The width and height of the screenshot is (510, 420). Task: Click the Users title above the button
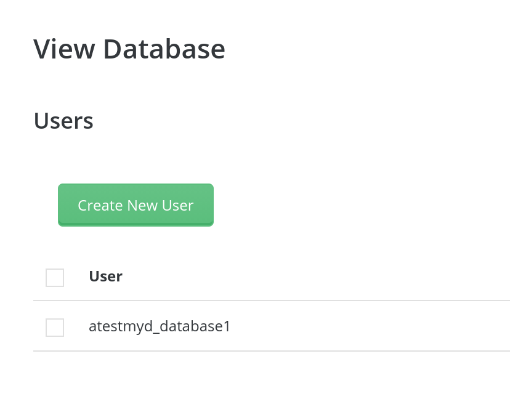[x=63, y=121]
